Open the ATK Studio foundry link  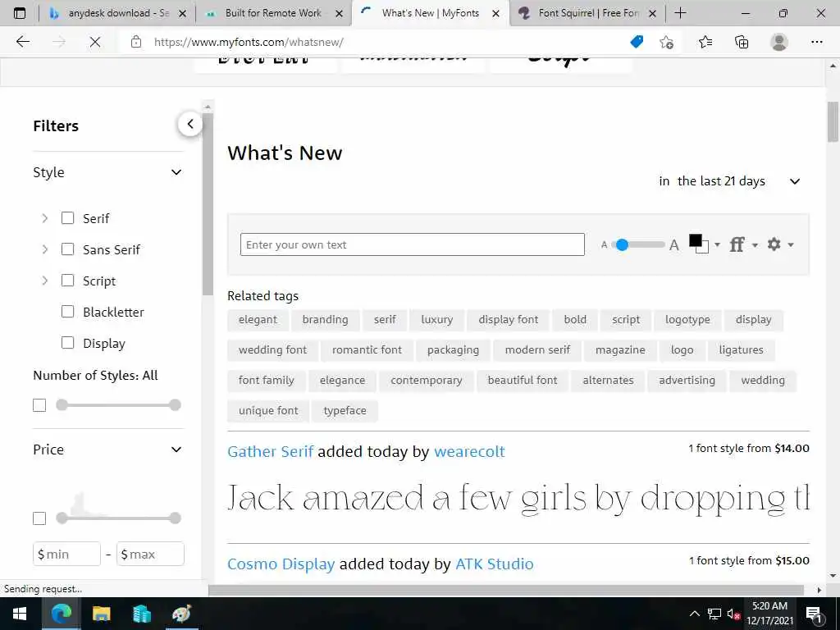point(495,564)
